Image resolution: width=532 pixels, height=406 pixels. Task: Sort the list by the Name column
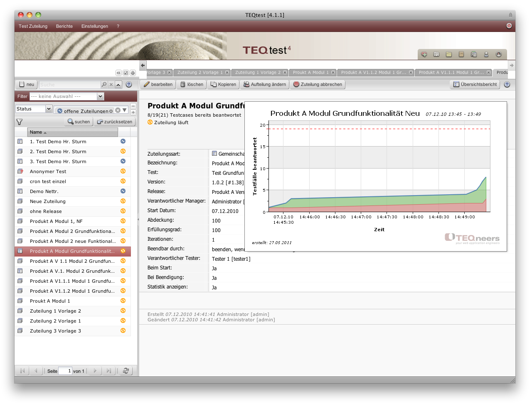tap(73, 132)
